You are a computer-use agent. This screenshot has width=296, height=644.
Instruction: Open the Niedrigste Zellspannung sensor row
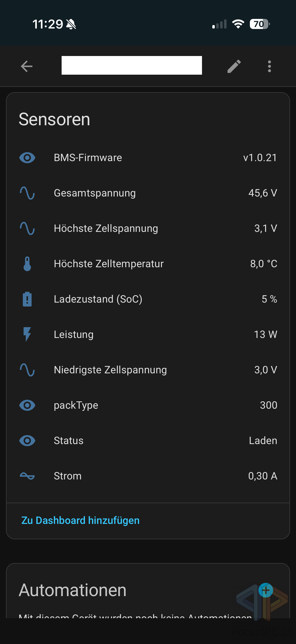tap(110, 370)
